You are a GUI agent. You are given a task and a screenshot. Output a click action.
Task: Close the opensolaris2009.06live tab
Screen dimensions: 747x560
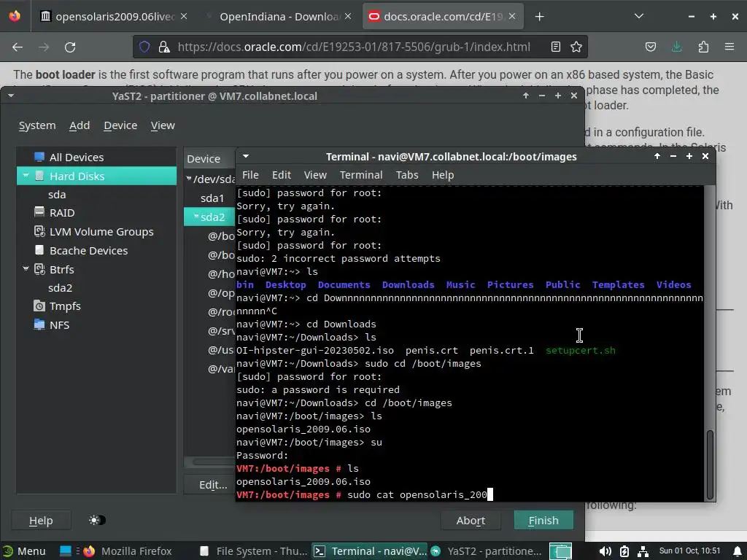point(184,16)
